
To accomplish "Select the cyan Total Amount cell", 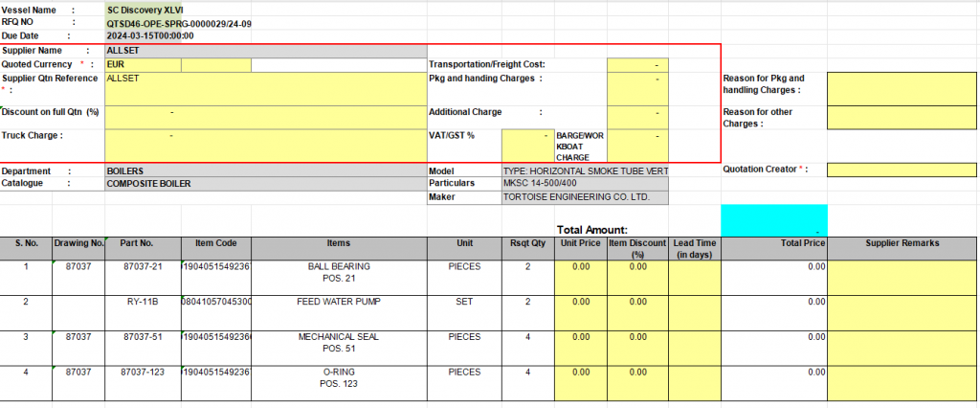I will 773,220.
